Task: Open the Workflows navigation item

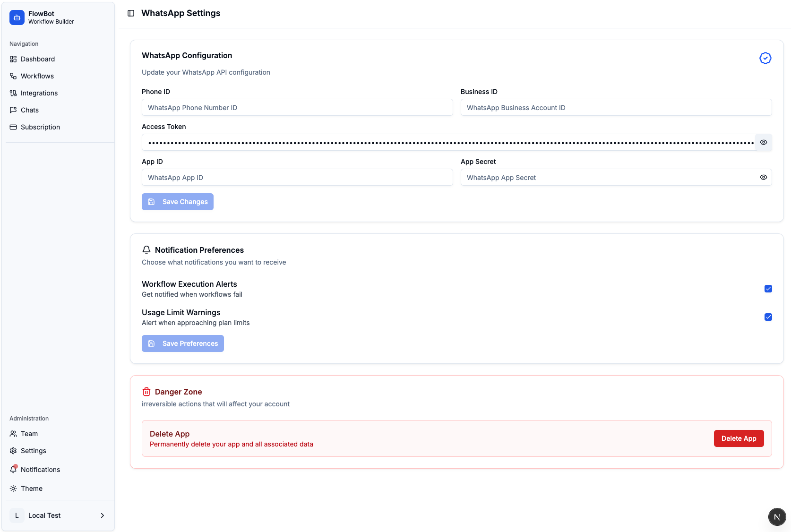Action: coord(37,76)
